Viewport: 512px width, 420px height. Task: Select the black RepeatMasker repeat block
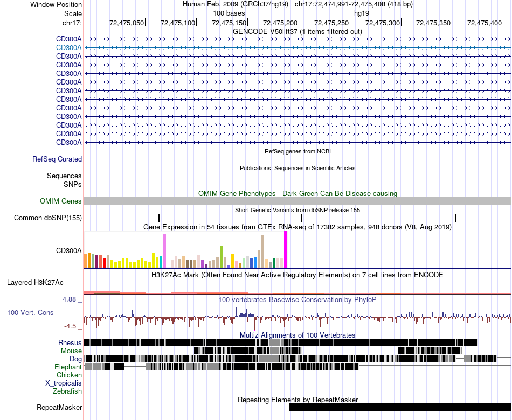coord(400,407)
